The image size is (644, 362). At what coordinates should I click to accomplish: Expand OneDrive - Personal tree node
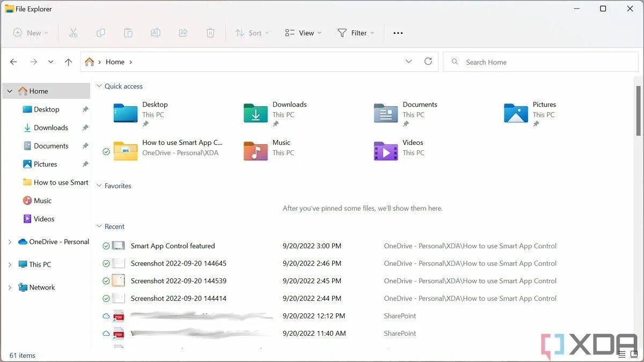10,242
